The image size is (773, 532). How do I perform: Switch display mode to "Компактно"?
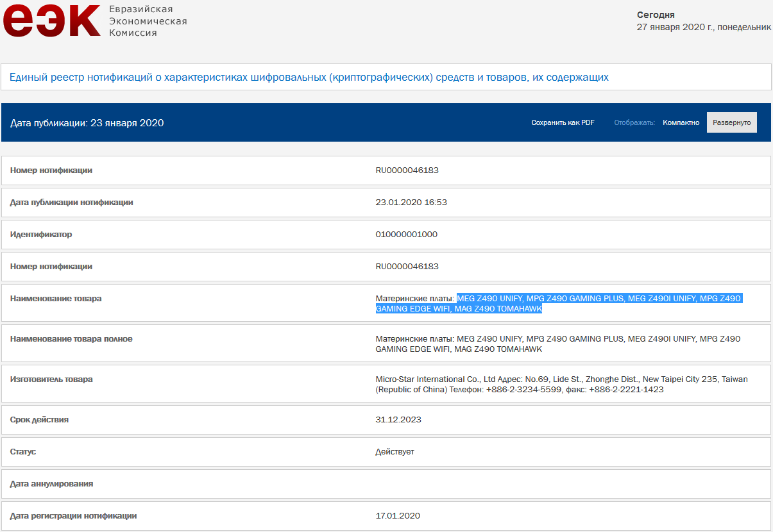pyautogui.click(x=681, y=122)
